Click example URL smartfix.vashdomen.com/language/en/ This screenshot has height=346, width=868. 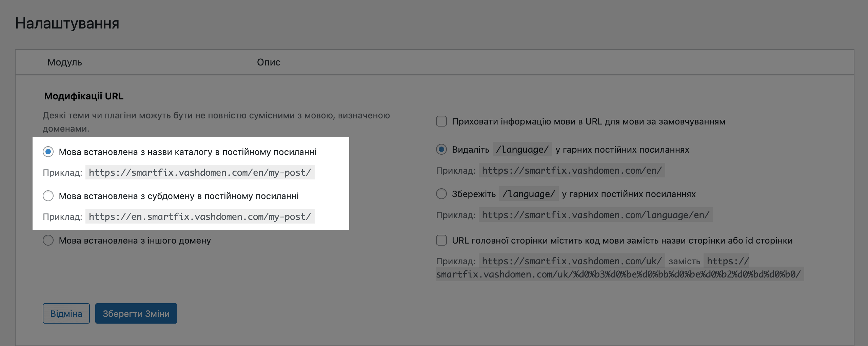pyautogui.click(x=596, y=215)
